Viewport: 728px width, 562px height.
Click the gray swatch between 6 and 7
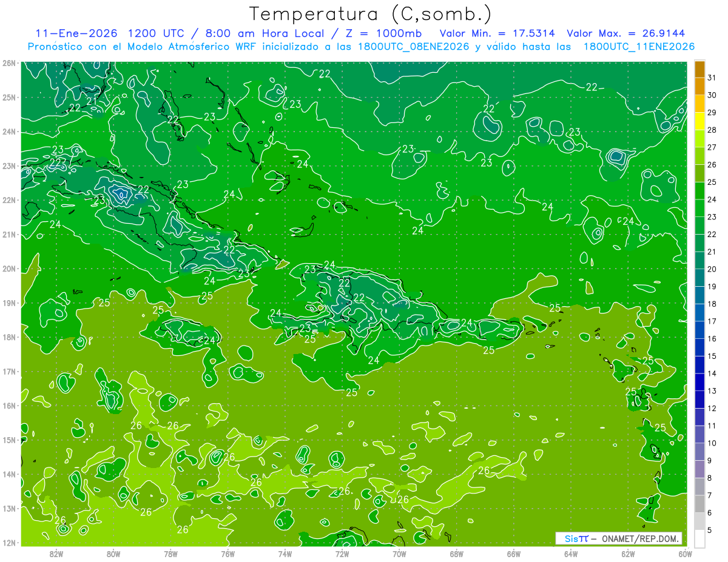(x=699, y=504)
